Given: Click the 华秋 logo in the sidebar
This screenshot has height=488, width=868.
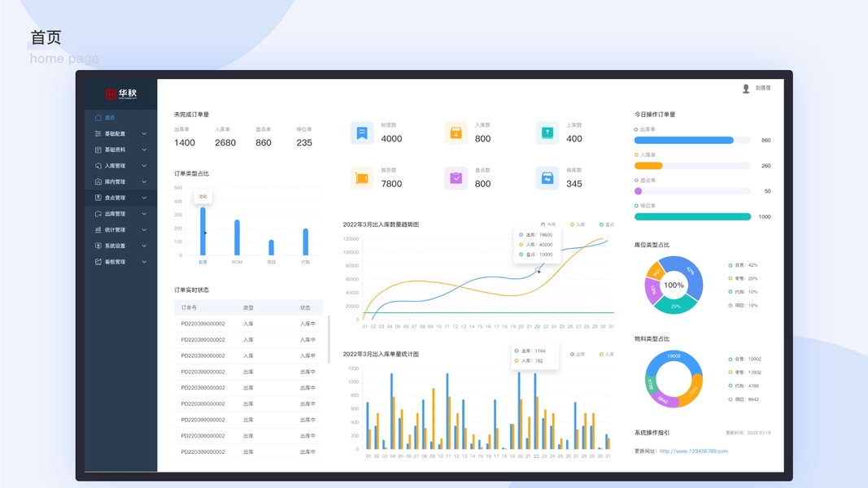Looking at the screenshot, I should point(121,94).
